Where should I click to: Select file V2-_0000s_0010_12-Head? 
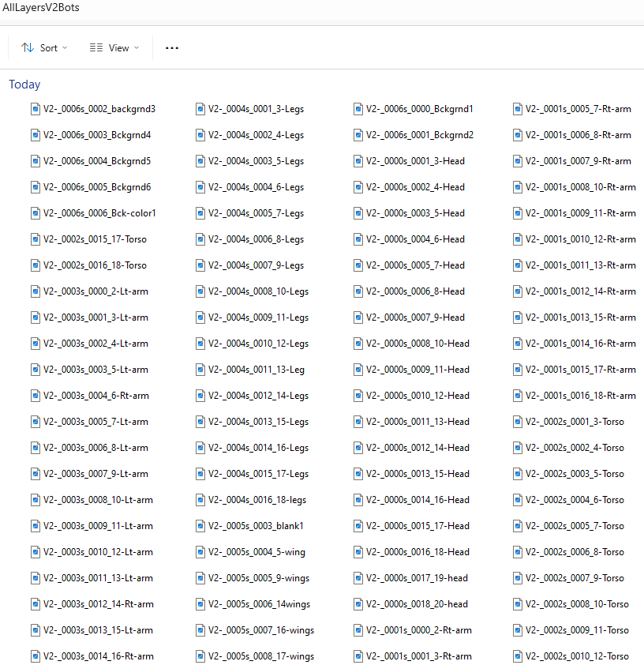click(412, 396)
